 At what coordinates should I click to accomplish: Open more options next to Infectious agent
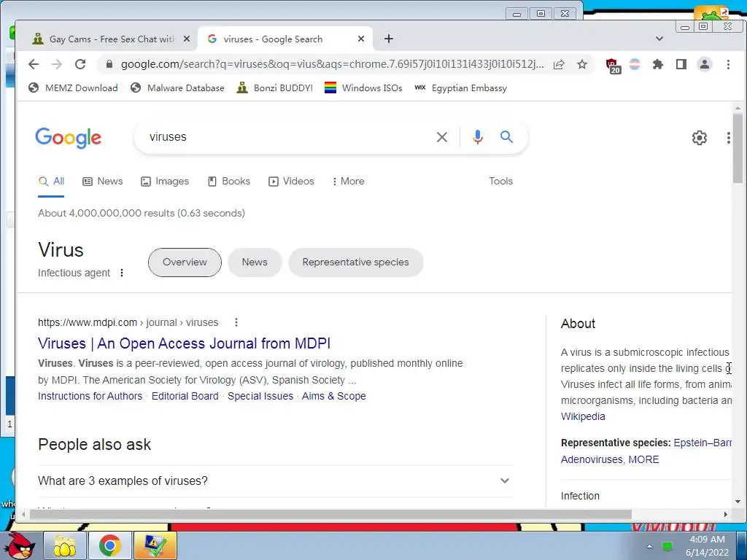(122, 273)
